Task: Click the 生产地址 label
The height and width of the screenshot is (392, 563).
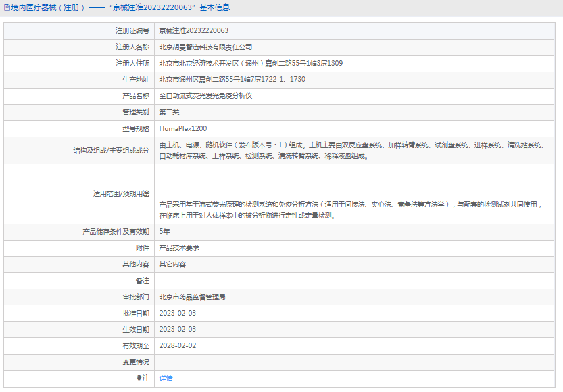Action: click(x=136, y=80)
